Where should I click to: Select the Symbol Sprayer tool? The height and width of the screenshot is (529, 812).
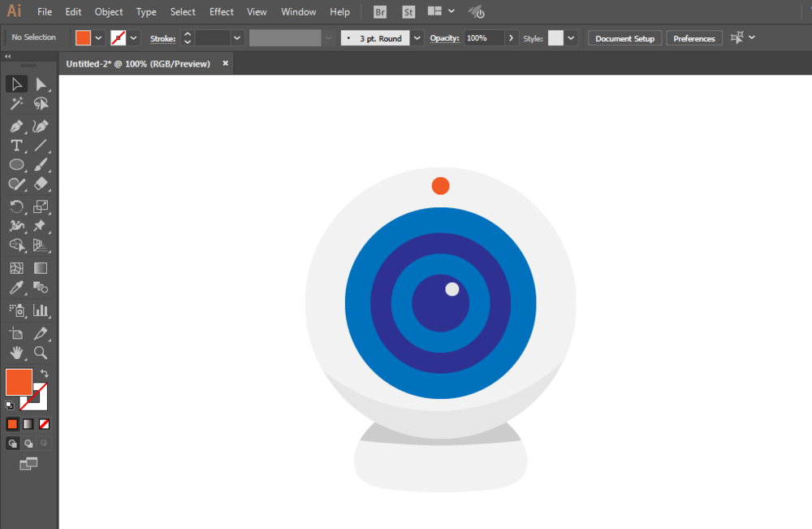coord(16,310)
